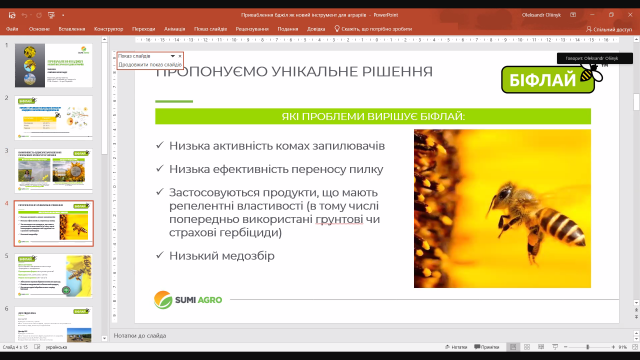
Task: Click the editor vertical scrollbar thumb
Action: click(x=636, y=102)
